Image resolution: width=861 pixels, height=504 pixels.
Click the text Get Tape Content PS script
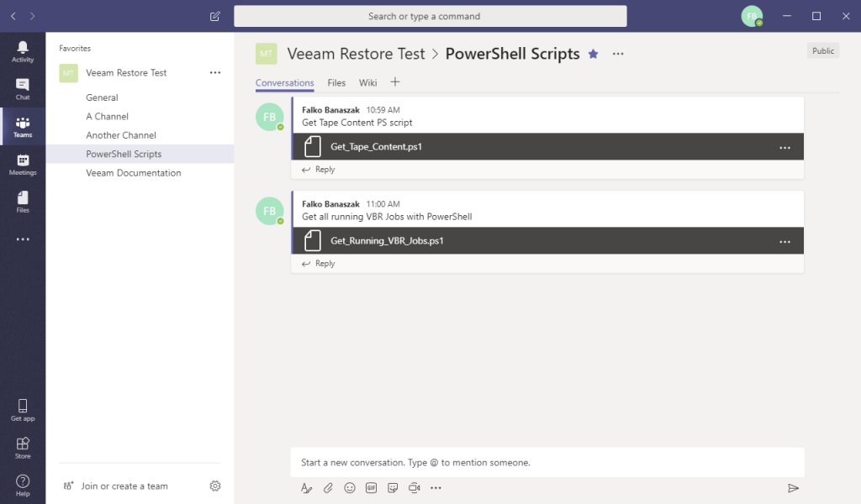[x=357, y=123]
